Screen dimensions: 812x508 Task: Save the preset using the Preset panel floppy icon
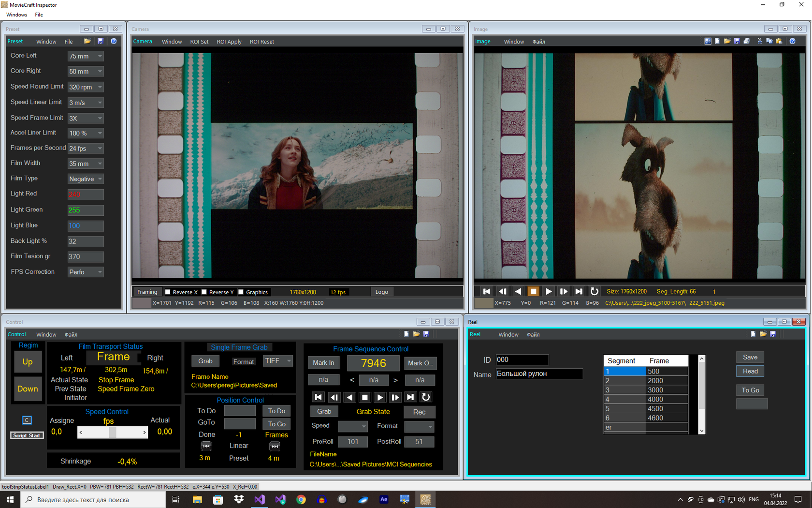[x=101, y=42]
